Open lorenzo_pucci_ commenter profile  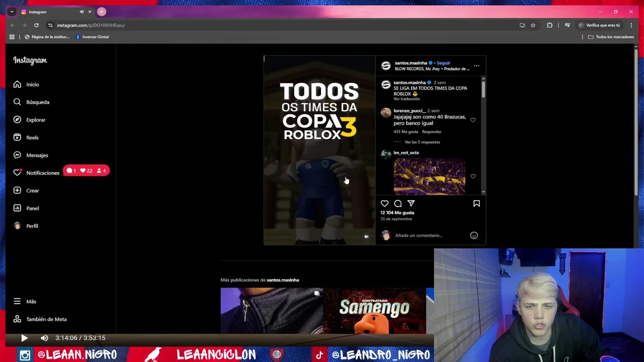(410, 111)
